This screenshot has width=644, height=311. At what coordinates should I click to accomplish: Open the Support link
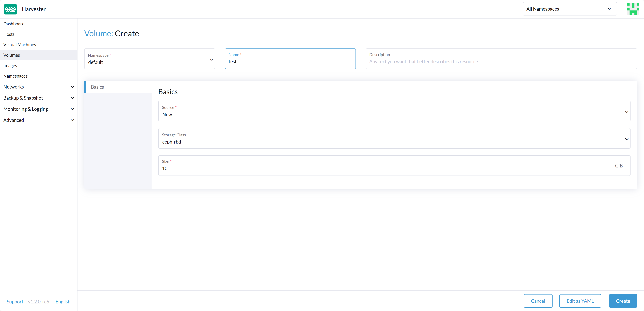15,302
